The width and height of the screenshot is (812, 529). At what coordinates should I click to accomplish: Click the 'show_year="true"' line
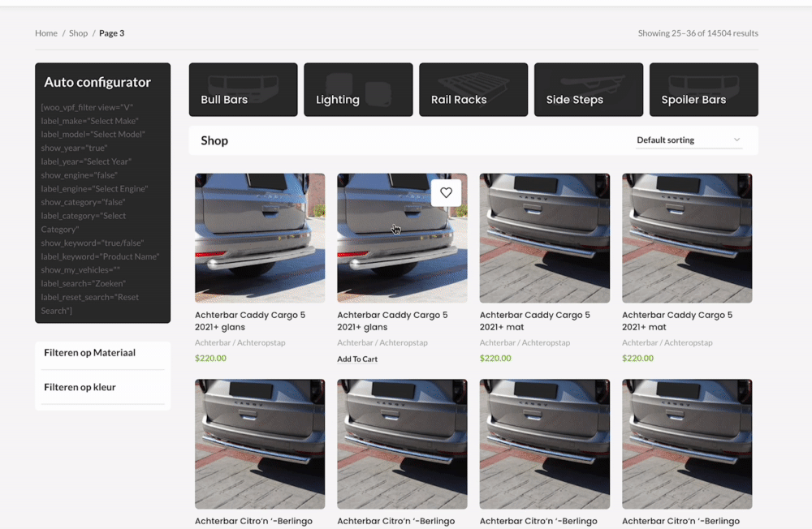(x=75, y=148)
